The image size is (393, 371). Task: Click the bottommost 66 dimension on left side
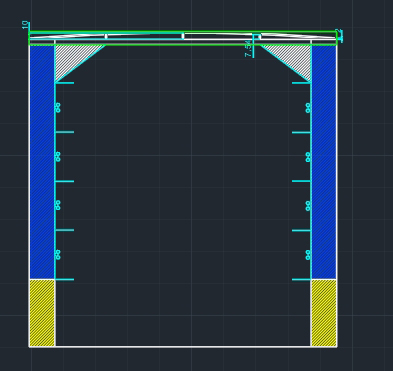click(x=58, y=255)
